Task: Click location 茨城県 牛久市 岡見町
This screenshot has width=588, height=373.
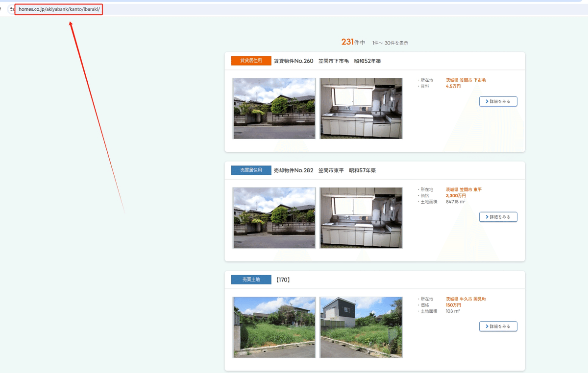Action: click(x=465, y=299)
